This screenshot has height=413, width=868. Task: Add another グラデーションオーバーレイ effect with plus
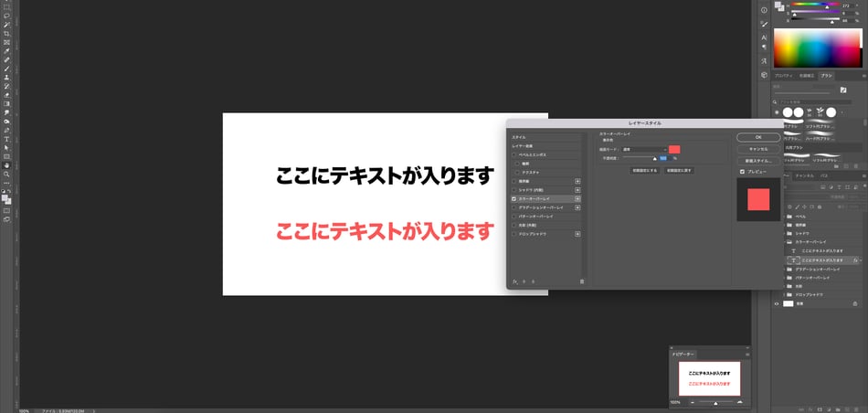click(578, 207)
